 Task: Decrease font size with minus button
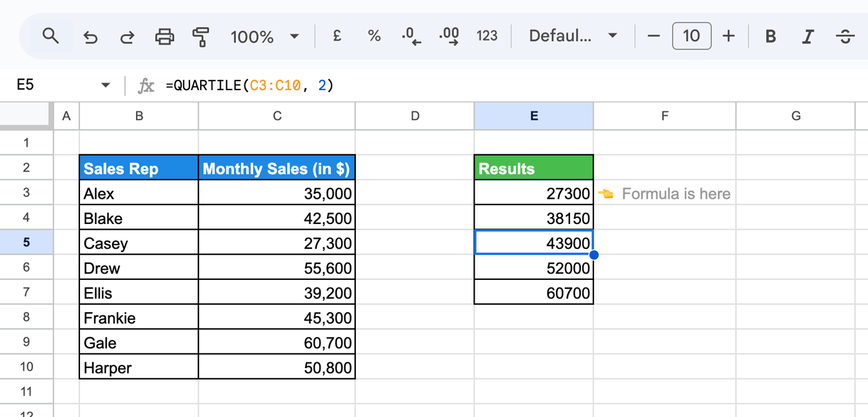pyautogui.click(x=653, y=36)
